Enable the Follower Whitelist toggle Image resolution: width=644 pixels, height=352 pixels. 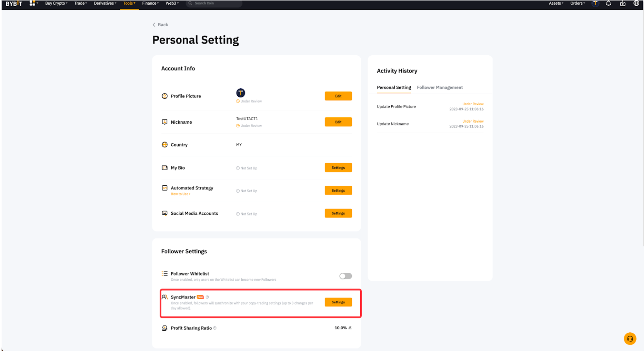pos(346,276)
